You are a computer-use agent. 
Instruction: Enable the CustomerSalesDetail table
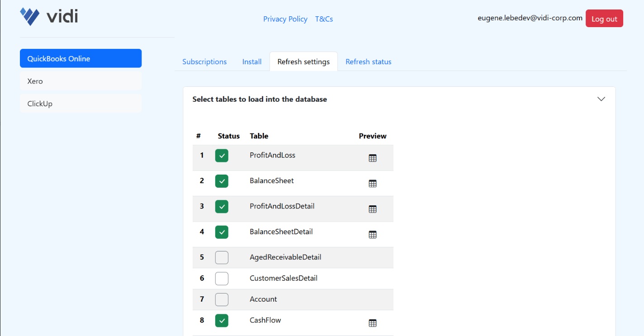[x=222, y=278]
